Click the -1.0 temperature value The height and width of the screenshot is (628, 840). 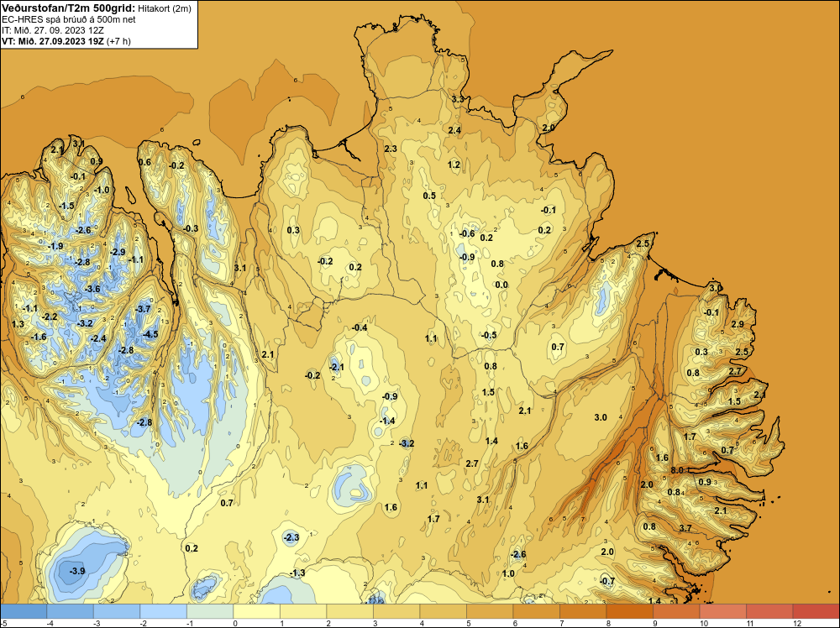tap(102, 190)
